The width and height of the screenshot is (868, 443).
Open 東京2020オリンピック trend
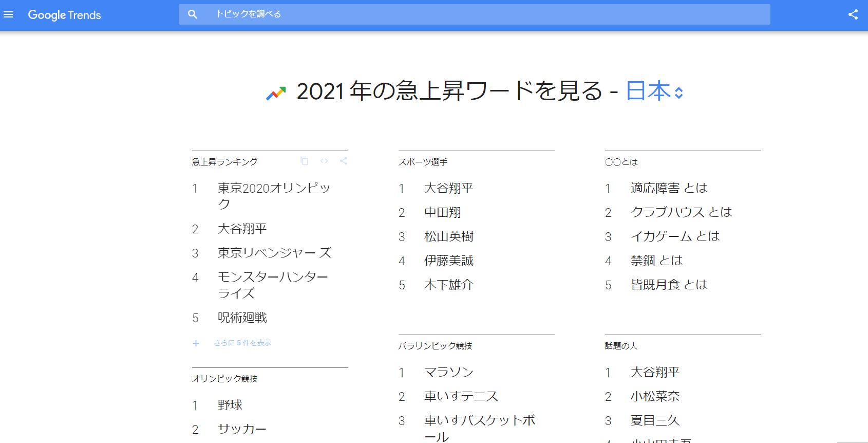274,196
